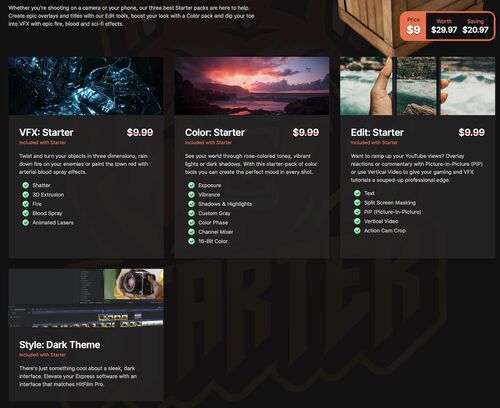Click the checkmark icon next to 16-Bit Color
Viewport: 500px width, 408px height.
click(191, 241)
